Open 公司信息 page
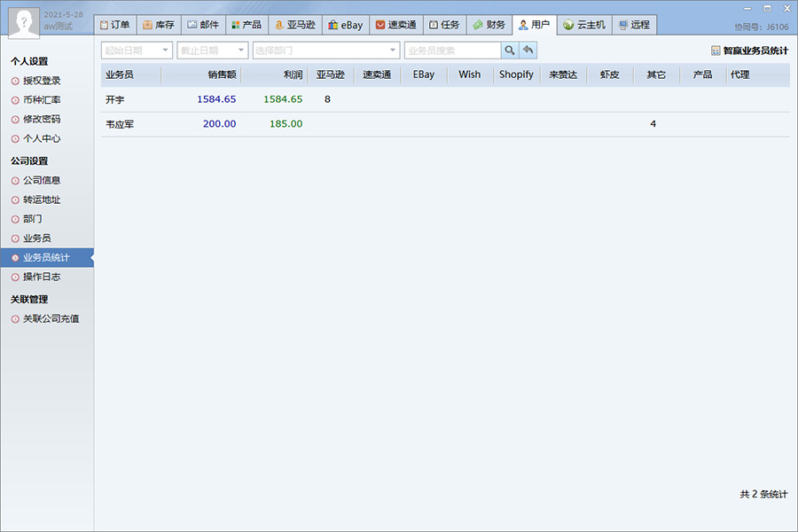Screen dimensions: 798x532 click(42, 180)
